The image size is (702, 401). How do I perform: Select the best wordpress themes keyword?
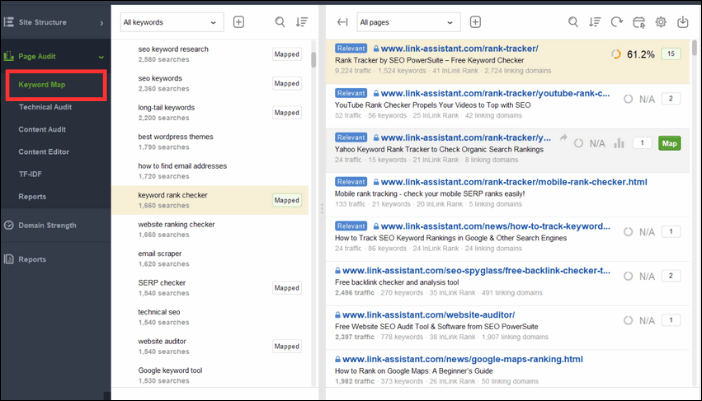pos(176,137)
